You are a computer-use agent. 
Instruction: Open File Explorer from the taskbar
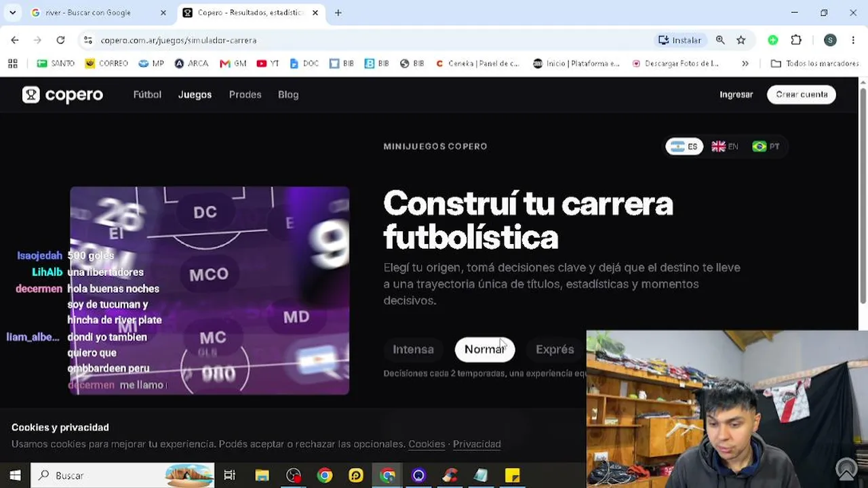262,475
